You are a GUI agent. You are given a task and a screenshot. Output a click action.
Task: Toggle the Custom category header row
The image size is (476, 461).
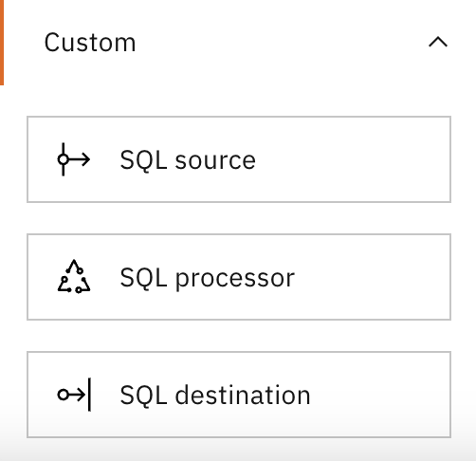pos(238,43)
